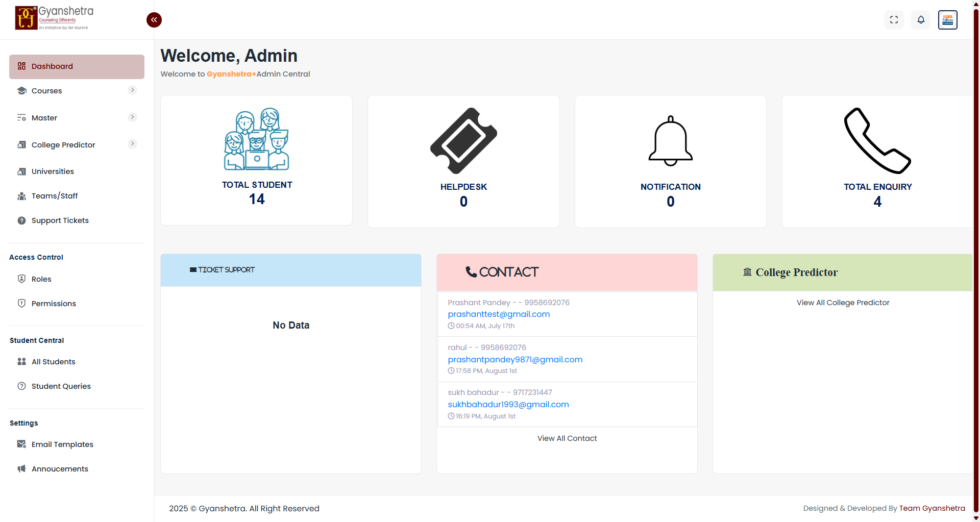980x522 pixels.
Task: Click the Master settings list icon
Action: (x=21, y=118)
